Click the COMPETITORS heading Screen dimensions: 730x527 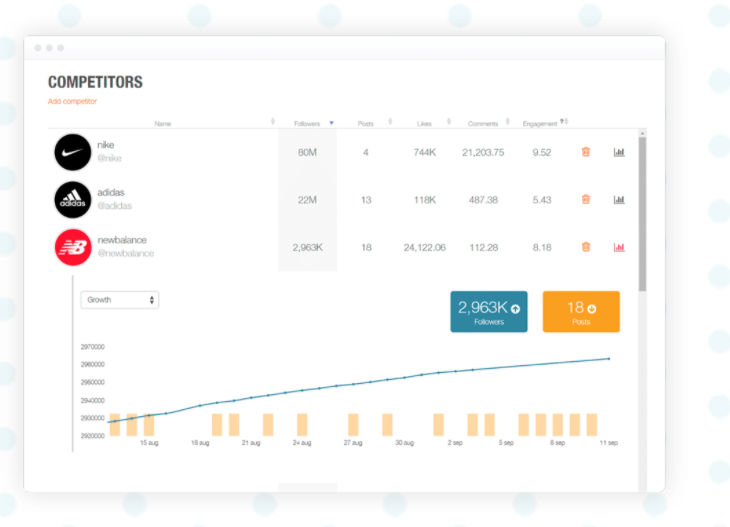[x=95, y=82]
